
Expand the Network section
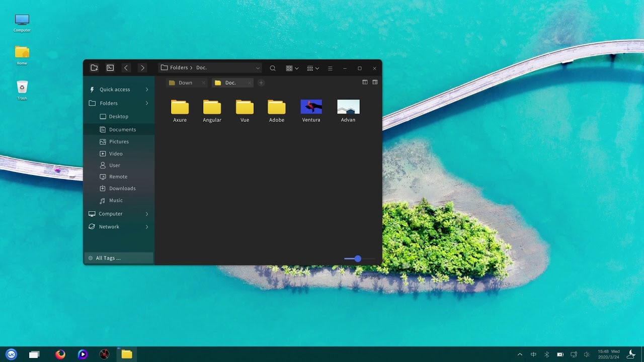147,227
